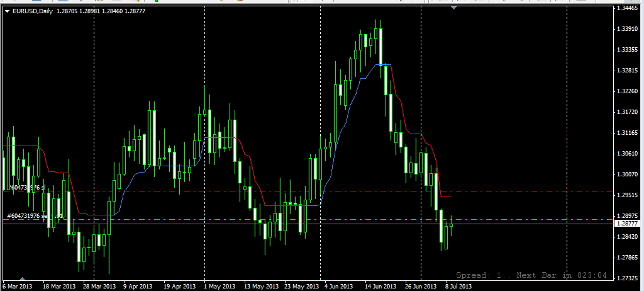This screenshot has width=644, height=291.
Task: Click the current price tag 1.28777 on price axis
Action: pos(628,224)
